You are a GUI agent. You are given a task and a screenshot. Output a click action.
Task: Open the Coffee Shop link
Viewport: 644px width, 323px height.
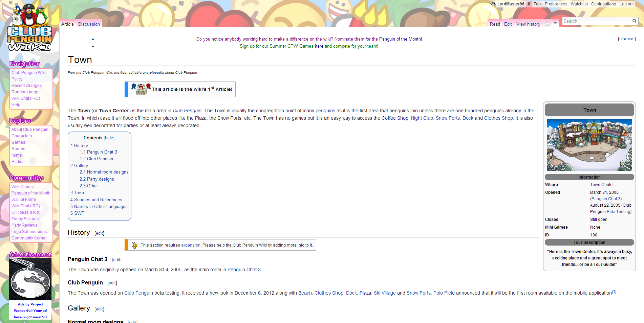click(395, 118)
